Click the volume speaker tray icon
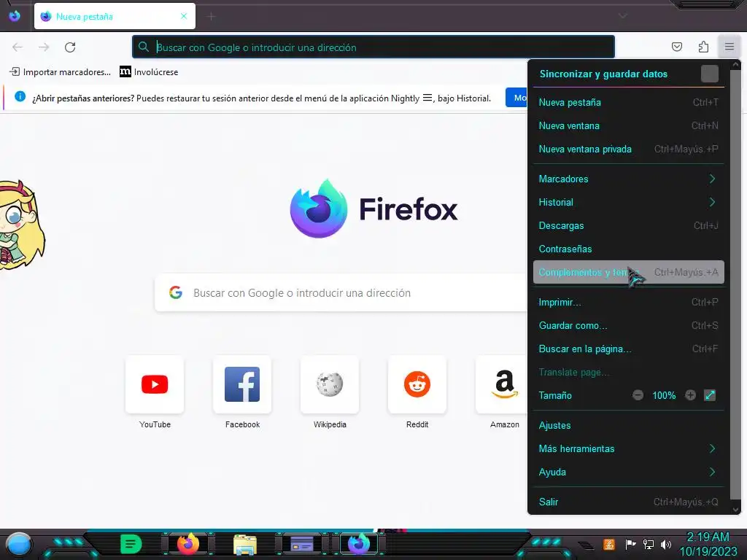This screenshot has width=747, height=560. pos(666,544)
